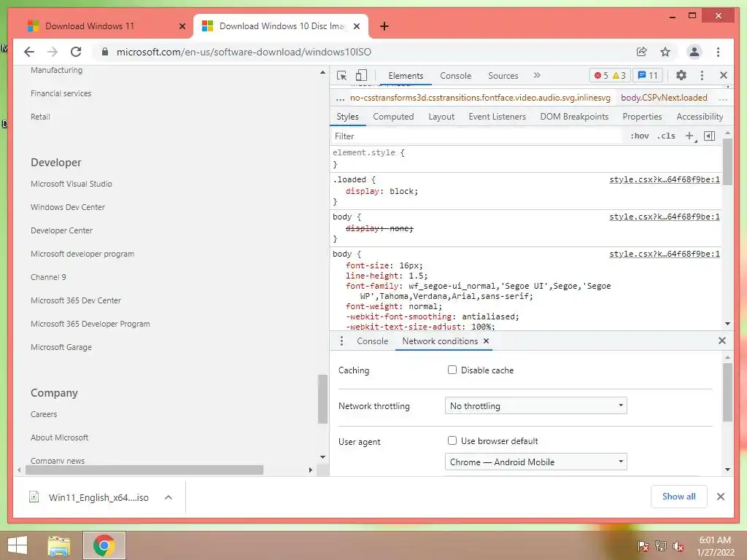Close the Download Windows 11 tab

click(x=182, y=26)
